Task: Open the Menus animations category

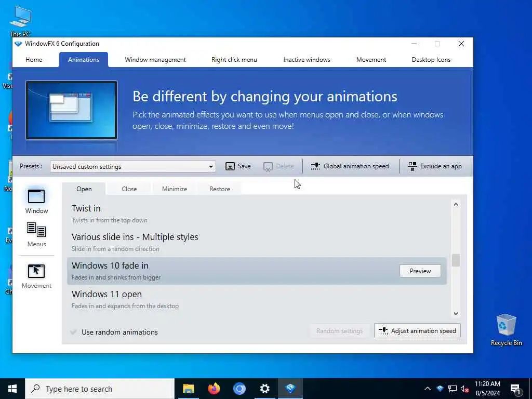Action: click(x=36, y=234)
